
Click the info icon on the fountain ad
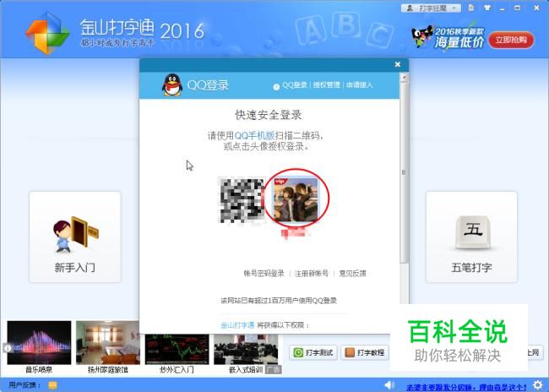8,348
